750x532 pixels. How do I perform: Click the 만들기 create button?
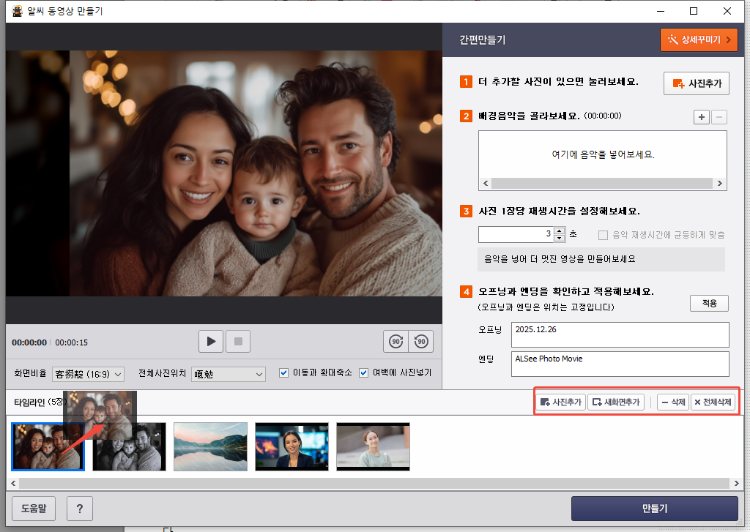coord(654,508)
